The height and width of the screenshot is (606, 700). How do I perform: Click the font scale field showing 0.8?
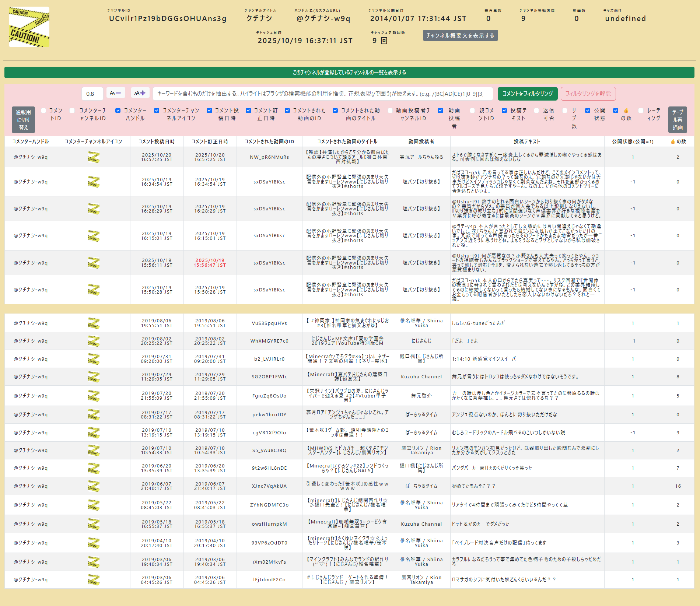point(92,94)
